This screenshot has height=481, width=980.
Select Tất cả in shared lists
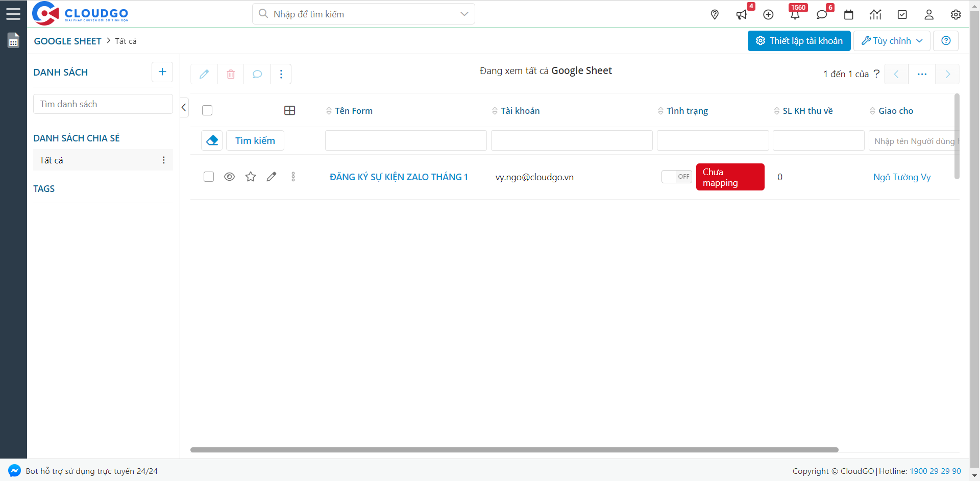tap(52, 160)
